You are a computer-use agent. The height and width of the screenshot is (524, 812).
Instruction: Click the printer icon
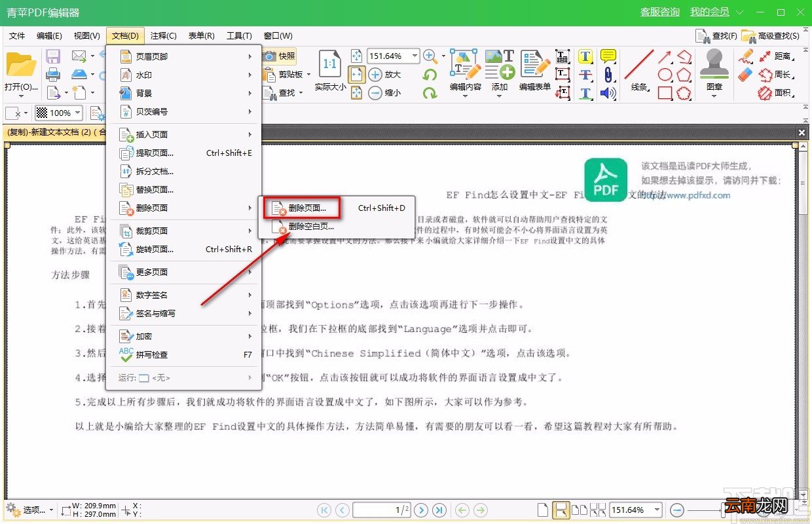tap(53, 74)
